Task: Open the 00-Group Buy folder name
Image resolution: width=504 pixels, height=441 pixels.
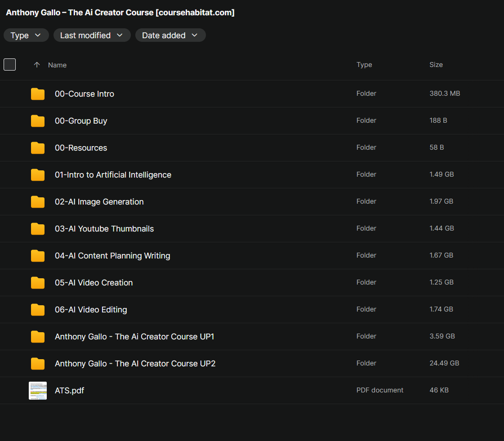Action: click(x=81, y=121)
